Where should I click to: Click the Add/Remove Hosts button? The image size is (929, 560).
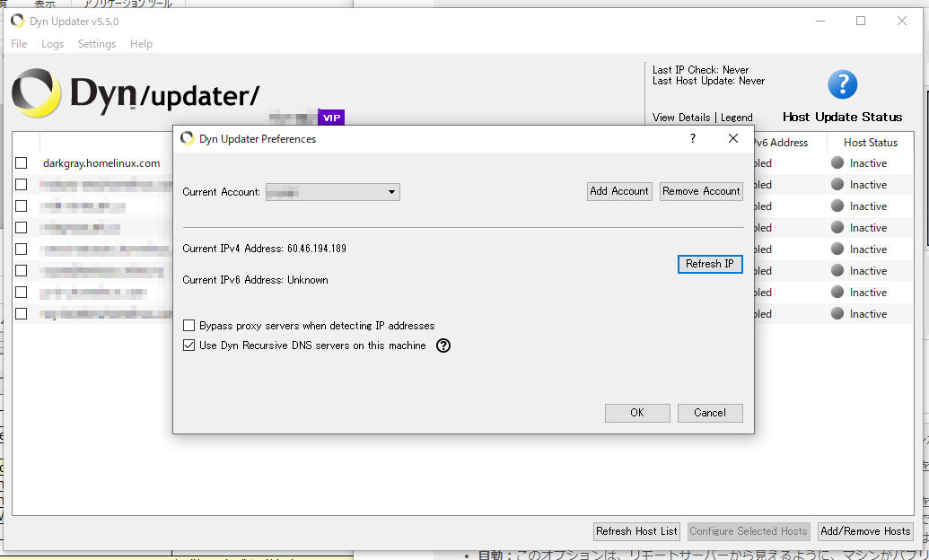[x=865, y=531]
